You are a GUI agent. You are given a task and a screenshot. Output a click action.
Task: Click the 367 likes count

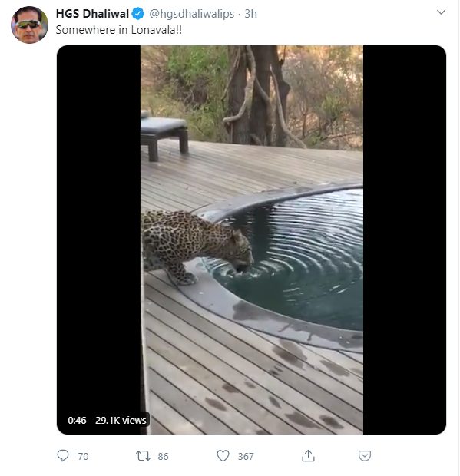pyautogui.click(x=246, y=456)
